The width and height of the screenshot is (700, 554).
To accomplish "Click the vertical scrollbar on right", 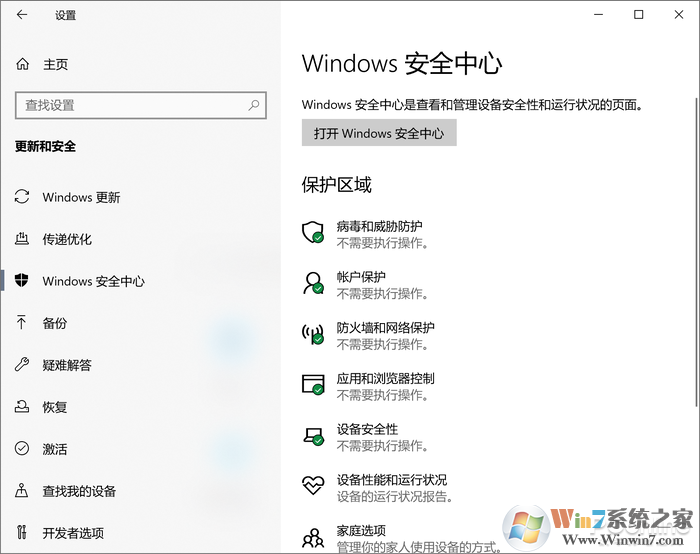I will coord(696,252).
